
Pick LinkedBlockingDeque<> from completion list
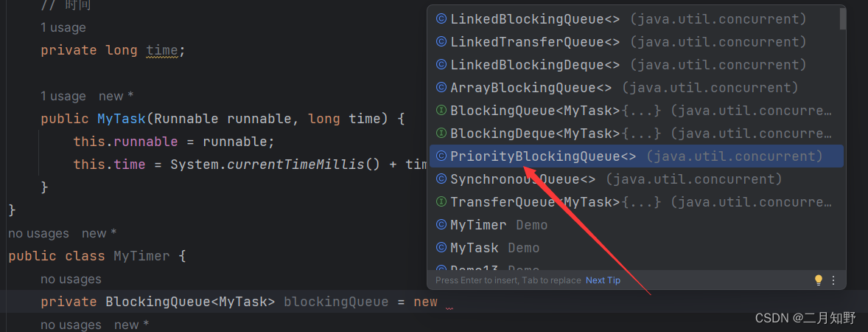(x=535, y=65)
